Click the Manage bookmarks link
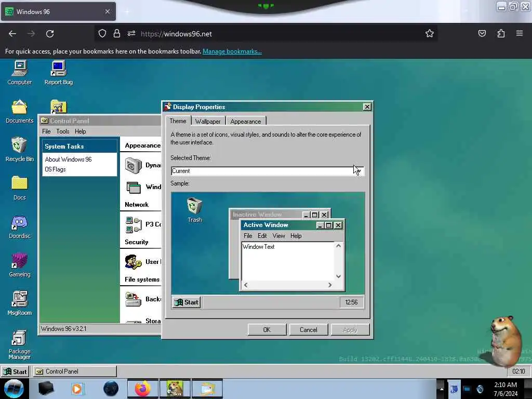The height and width of the screenshot is (399, 532). (232, 51)
